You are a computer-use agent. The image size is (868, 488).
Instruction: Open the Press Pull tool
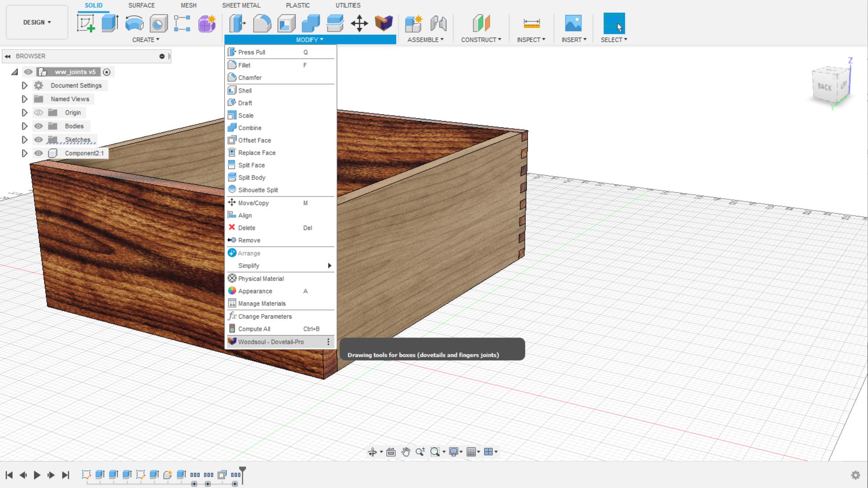pyautogui.click(x=252, y=52)
